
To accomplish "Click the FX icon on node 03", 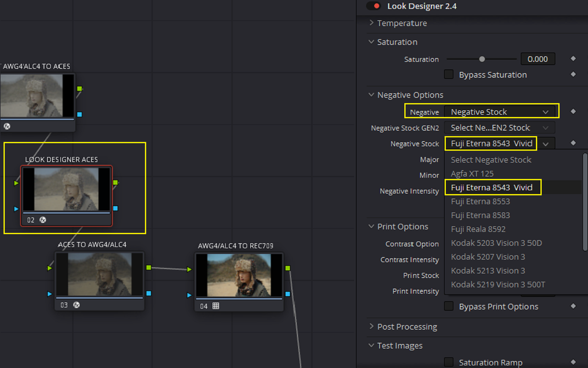I will (x=77, y=305).
